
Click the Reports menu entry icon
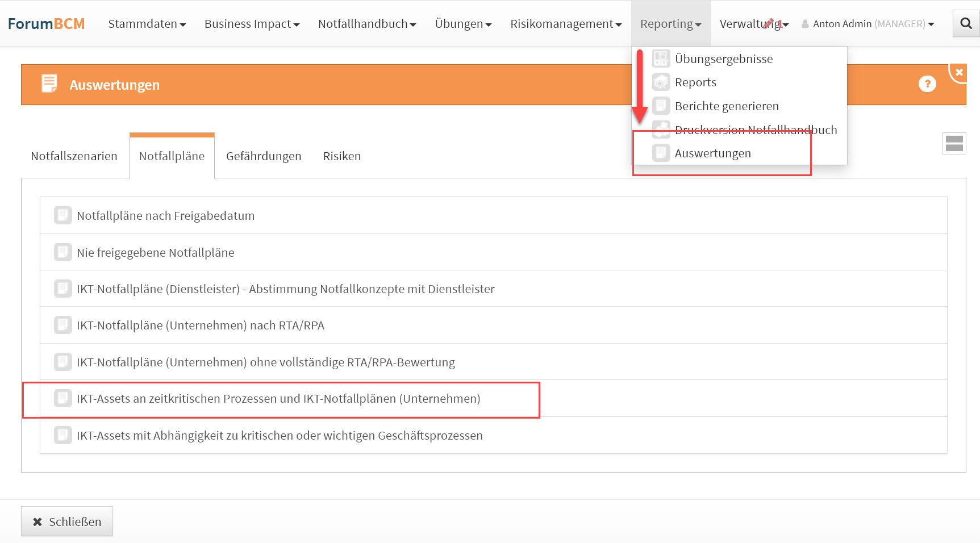tap(661, 82)
